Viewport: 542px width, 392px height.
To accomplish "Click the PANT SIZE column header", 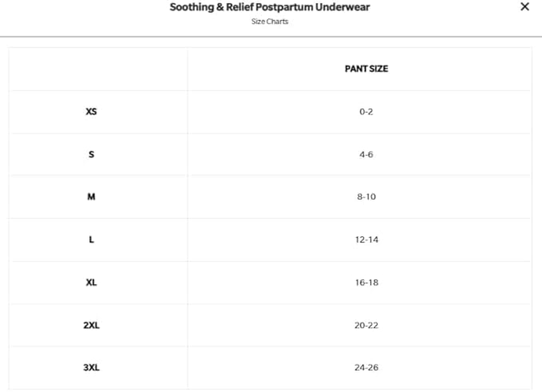I will [366, 69].
